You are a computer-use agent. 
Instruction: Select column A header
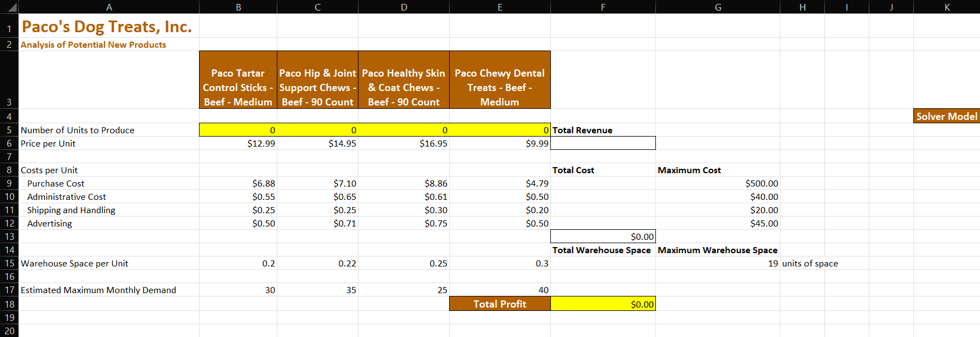(109, 7)
